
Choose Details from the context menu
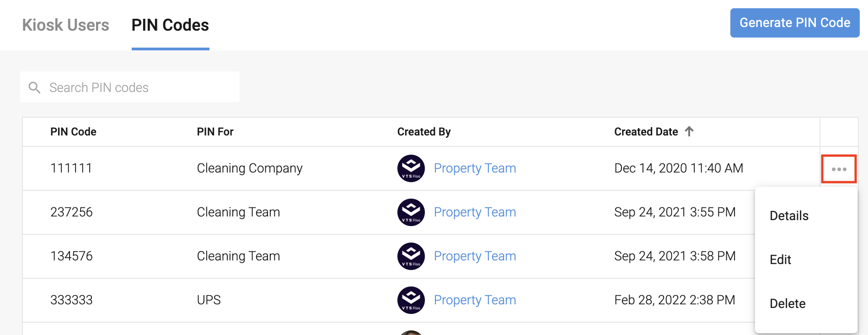[x=789, y=216]
